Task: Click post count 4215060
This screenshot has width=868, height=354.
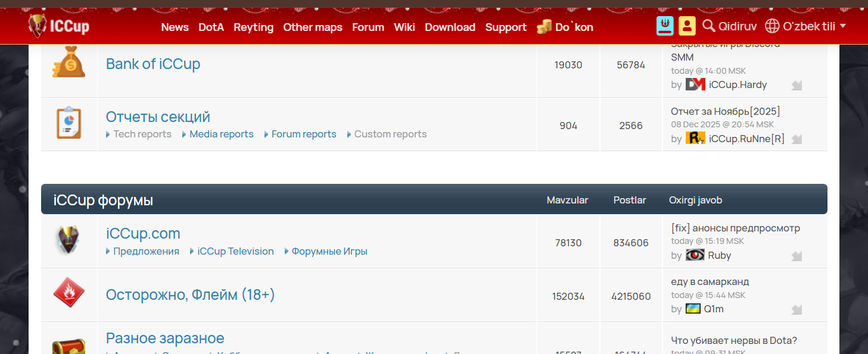Action: (631, 296)
